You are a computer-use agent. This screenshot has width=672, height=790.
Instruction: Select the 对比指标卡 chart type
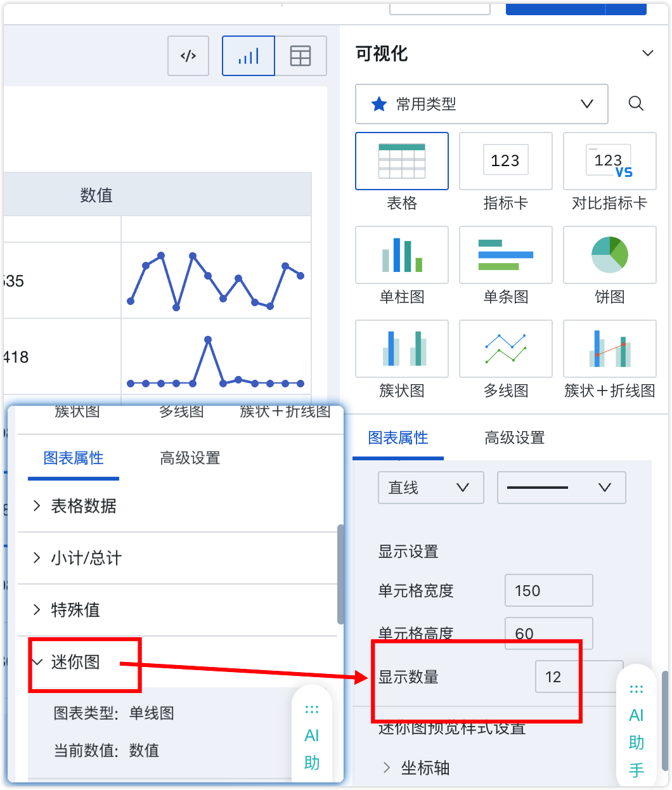610,161
